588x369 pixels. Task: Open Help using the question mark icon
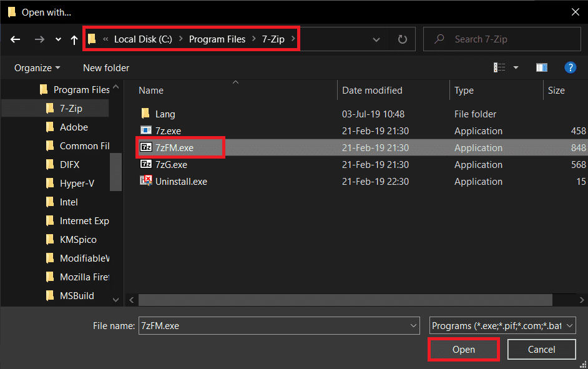click(x=570, y=67)
